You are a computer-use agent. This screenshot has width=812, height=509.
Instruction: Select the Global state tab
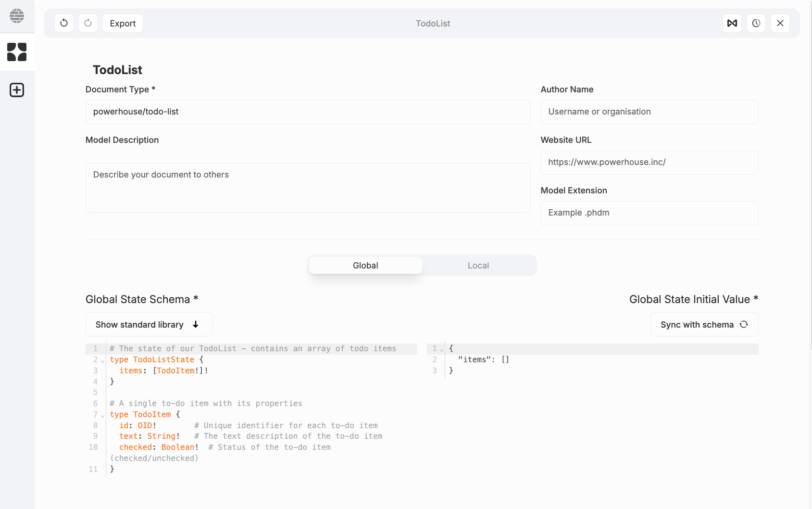pos(365,265)
